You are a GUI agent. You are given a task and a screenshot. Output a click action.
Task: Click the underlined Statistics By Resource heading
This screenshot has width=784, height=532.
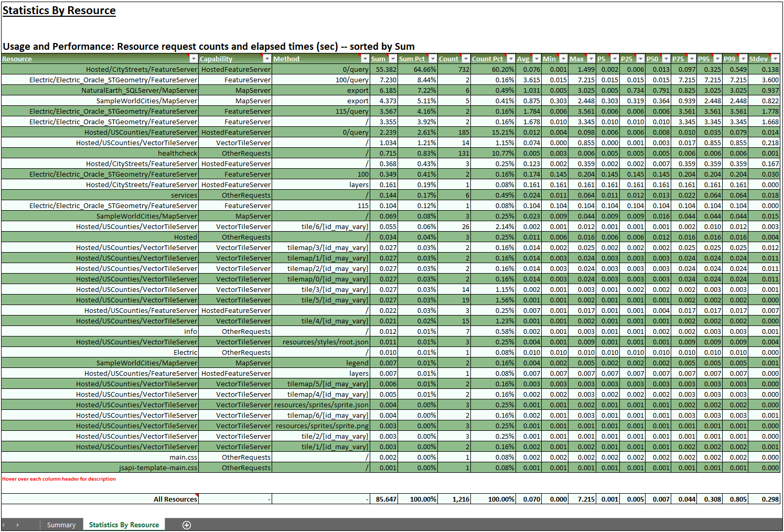pos(59,10)
